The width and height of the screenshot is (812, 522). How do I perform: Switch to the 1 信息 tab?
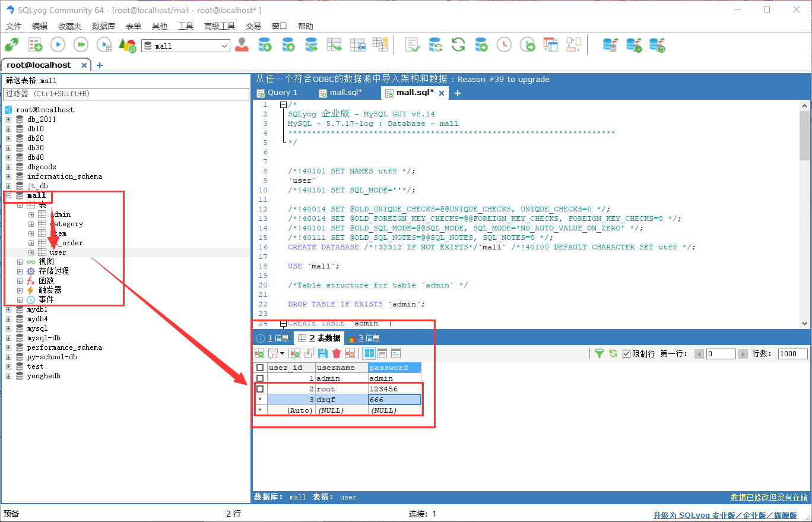click(x=273, y=338)
